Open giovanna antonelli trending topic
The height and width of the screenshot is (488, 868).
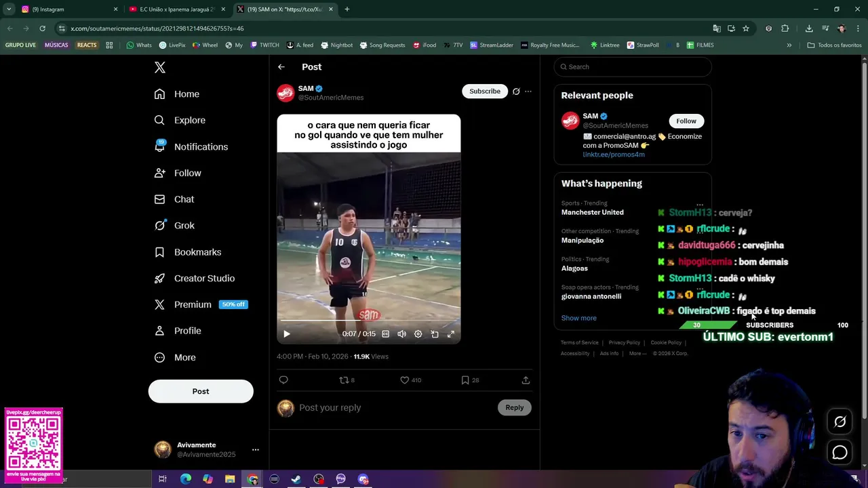(591, 296)
